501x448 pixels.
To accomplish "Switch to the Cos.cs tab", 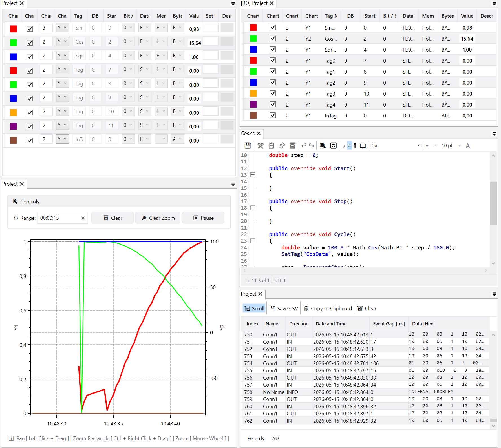I will (248, 133).
